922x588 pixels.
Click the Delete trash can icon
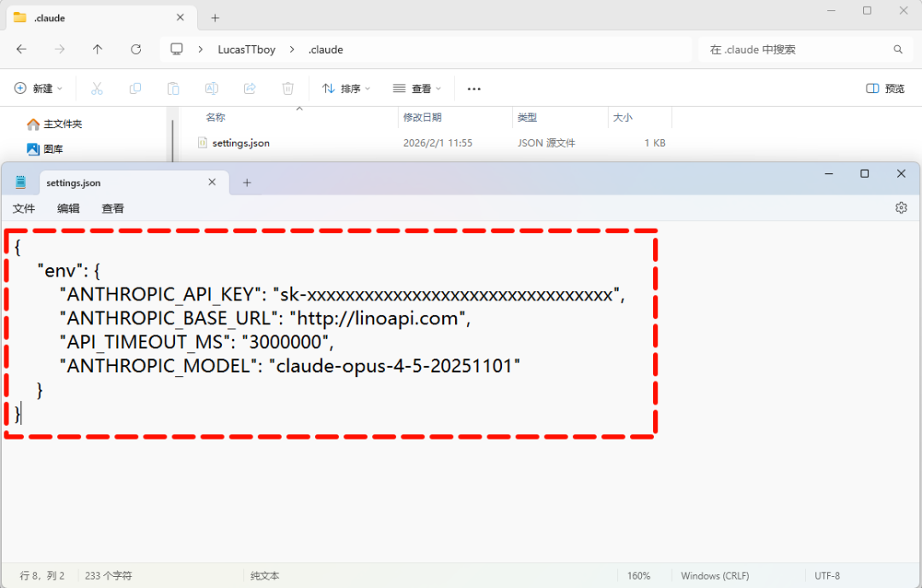pos(289,89)
